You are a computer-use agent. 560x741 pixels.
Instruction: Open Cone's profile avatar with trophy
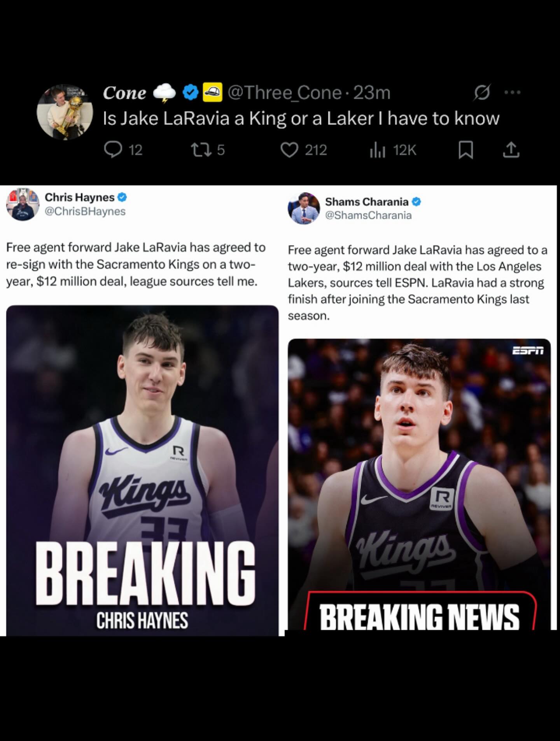tap(65, 112)
